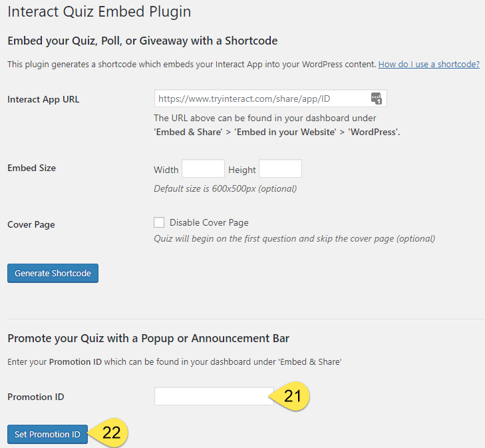Click the 'Disable Cover Page' checkbox label text
This screenshot has height=448, width=485.
(209, 223)
